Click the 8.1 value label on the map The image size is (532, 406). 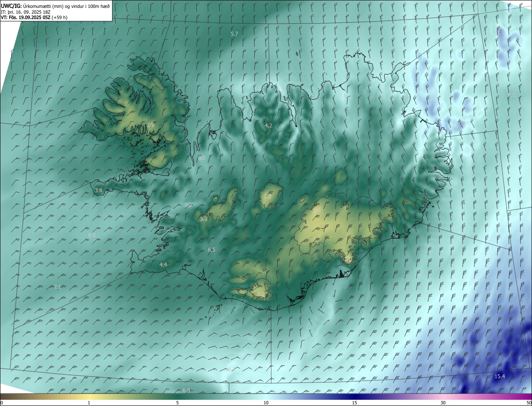pyautogui.click(x=202, y=158)
